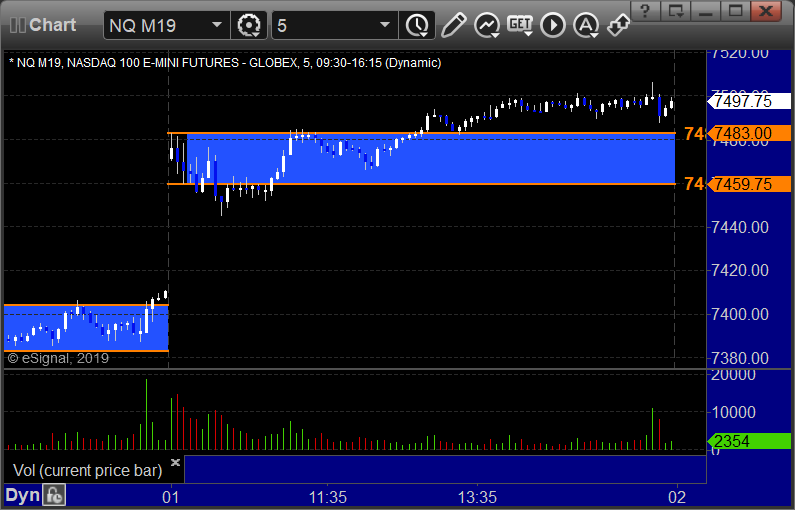Image resolution: width=795 pixels, height=510 pixels.
Task: Click the pushpin link icon
Action: 619,25
